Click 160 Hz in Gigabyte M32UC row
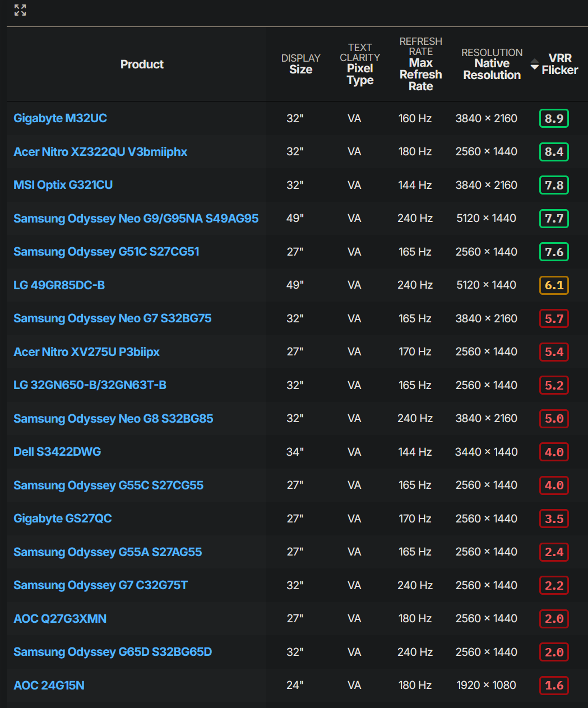The height and width of the screenshot is (708, 588). click(415, 118)
